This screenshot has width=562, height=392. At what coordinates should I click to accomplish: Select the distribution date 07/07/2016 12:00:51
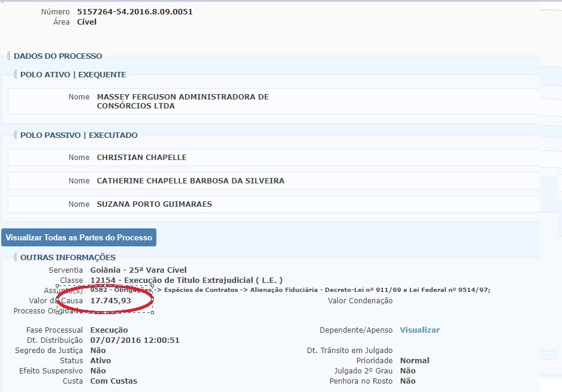pos(135,340)
